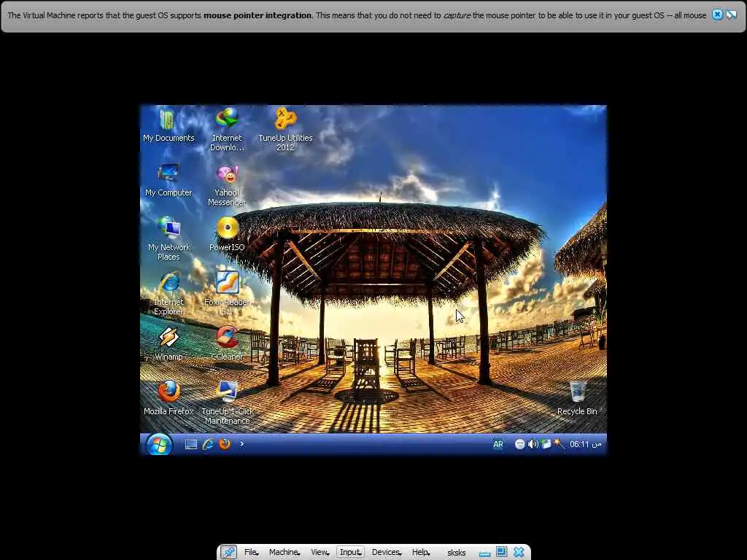Select TuneUp 1-Click Maintenance icon
Screen dimensions: 747x560
[227, 402]
